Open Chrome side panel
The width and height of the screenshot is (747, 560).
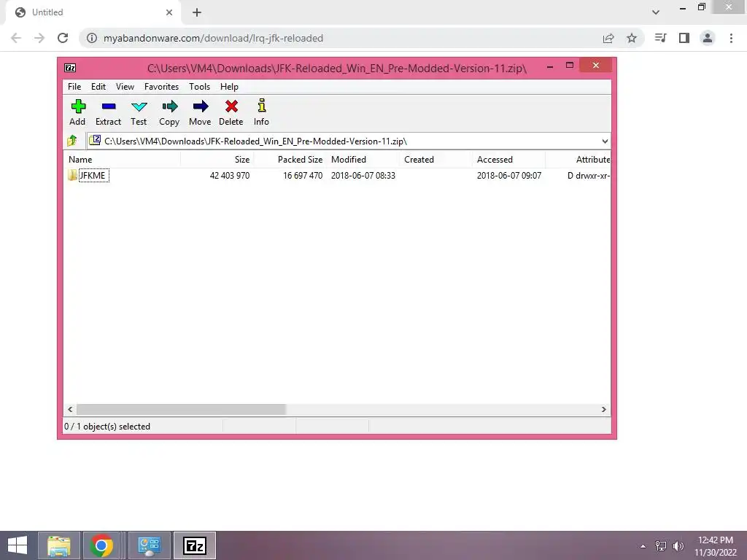click(684, 38)
